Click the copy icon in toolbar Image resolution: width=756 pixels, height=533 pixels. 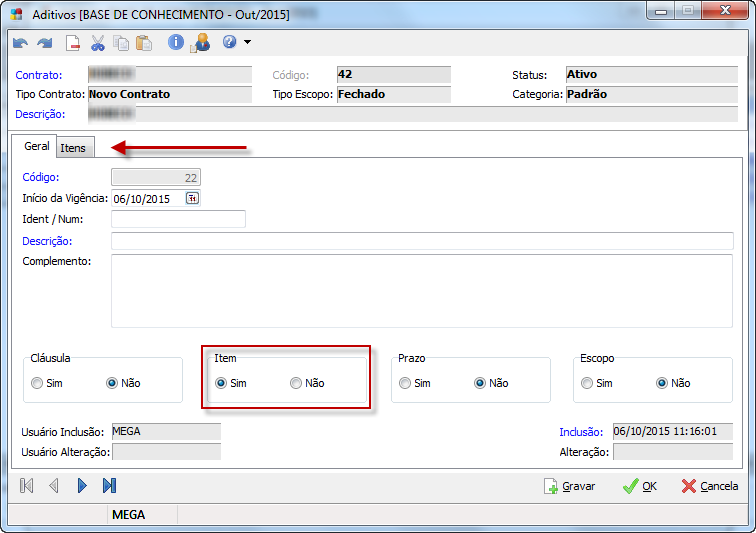(x=121, y=42)
